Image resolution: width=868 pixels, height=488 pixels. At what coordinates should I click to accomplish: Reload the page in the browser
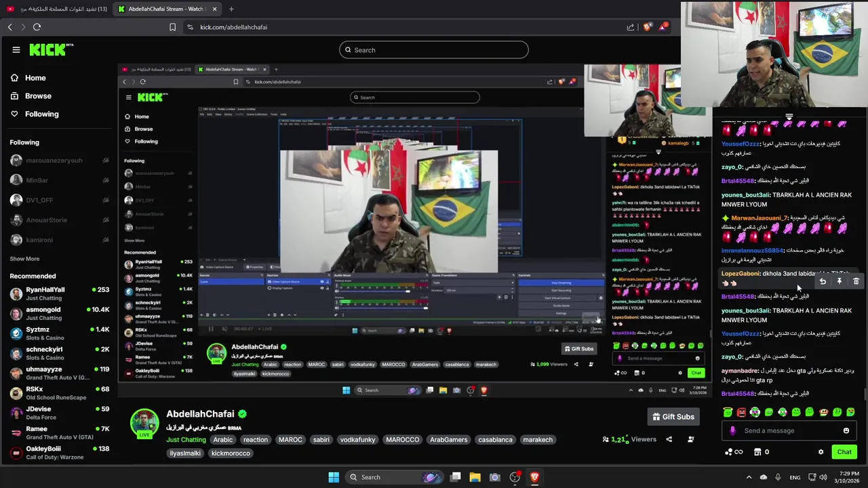pyautogui.click(x=37, y=27)
